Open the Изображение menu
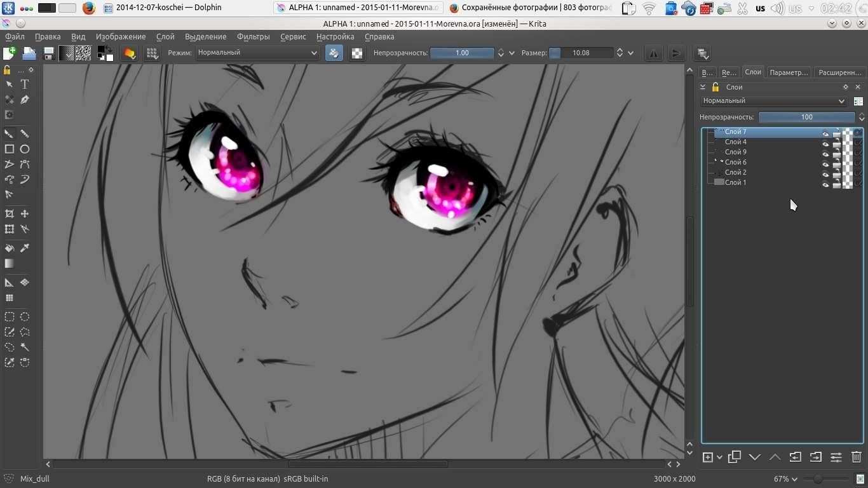Screen dimensions: 868x488 [121, 37]
